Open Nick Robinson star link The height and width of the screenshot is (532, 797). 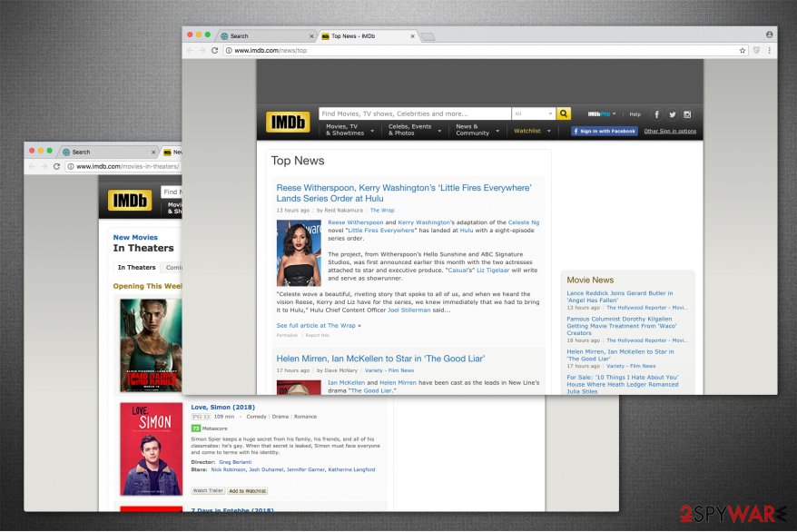[x=228, y=469]
